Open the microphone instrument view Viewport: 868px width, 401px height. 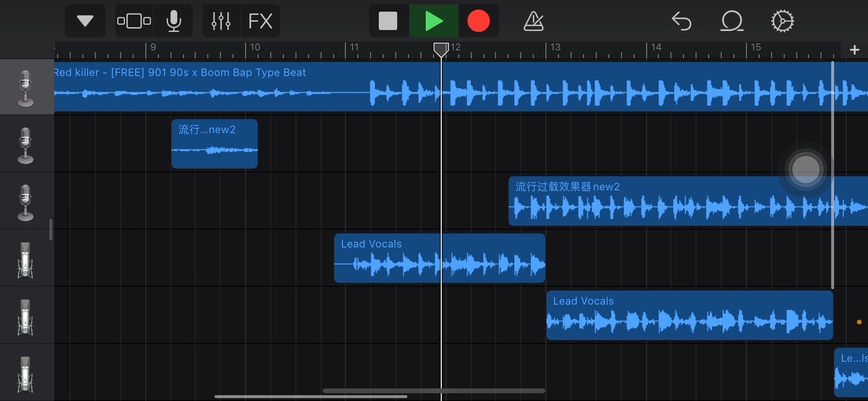click(173, 21)
